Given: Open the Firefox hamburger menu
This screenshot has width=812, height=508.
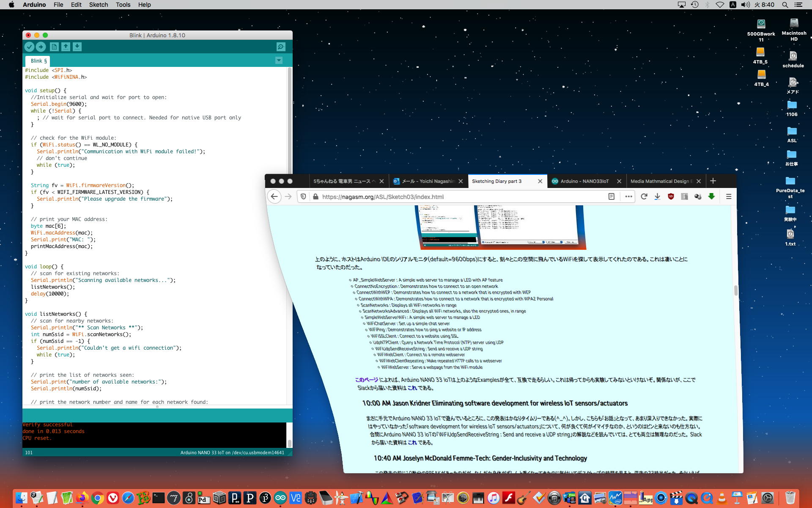Looking at the screenshot, I should (x=728, y=196).
